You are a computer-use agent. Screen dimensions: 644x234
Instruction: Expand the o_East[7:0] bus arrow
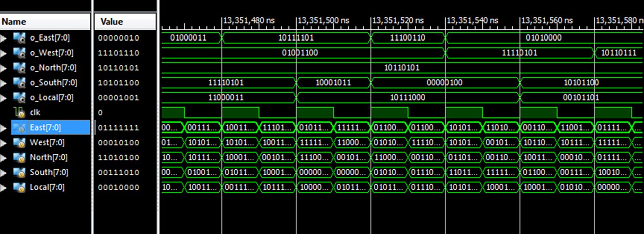tap(4, 38)
